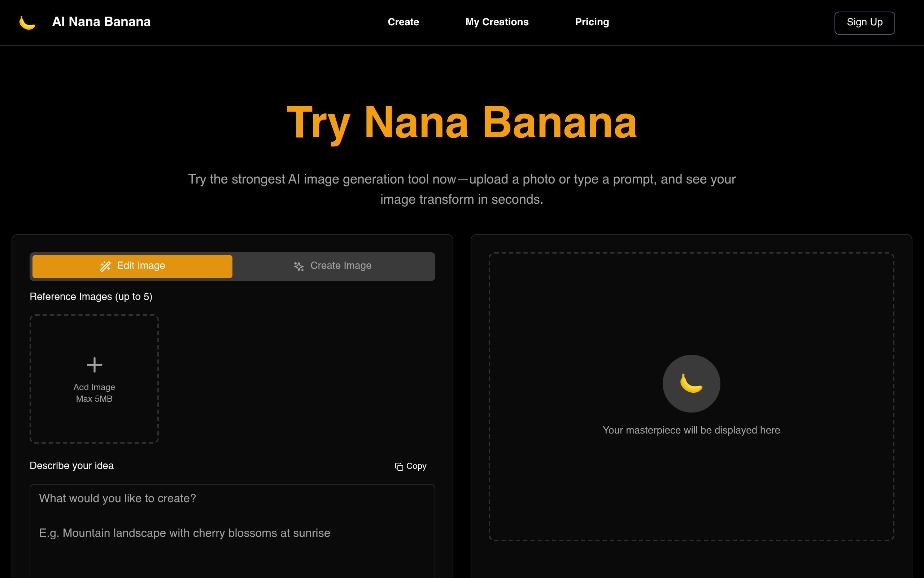
Task: Open My Creations page
Action: (497, 22)
